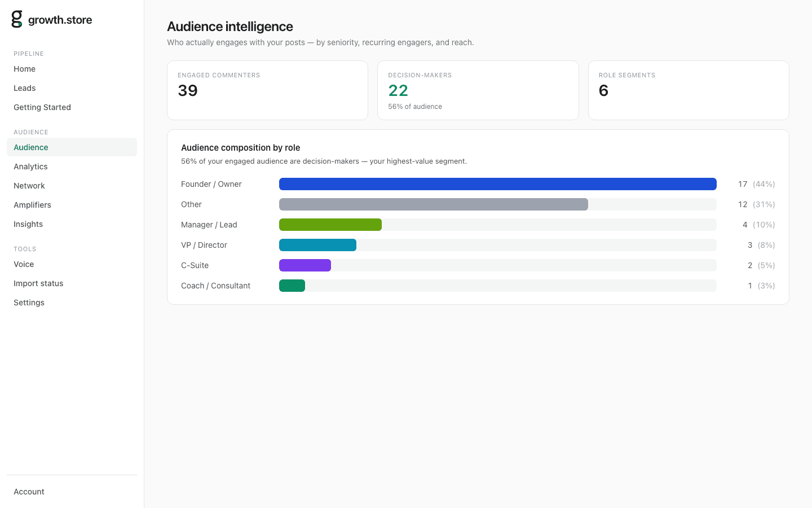Viewport: 812px width, 508px height.
Task: Select Audience in the sidebar
Action: (72, 147)
